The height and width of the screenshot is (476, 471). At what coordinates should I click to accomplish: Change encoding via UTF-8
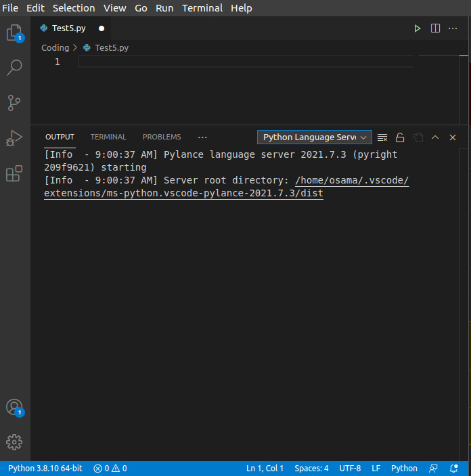pyautogui.click(x=350, y=469)
